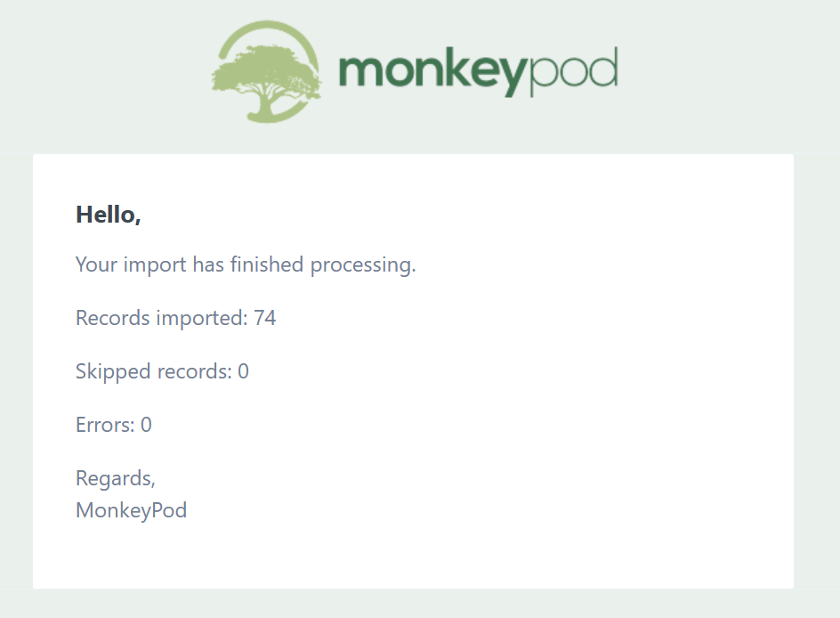Viewport: 840px width, 618px height.
Task: Click the word "Records" in Records imported line
Action: [112, 318]
